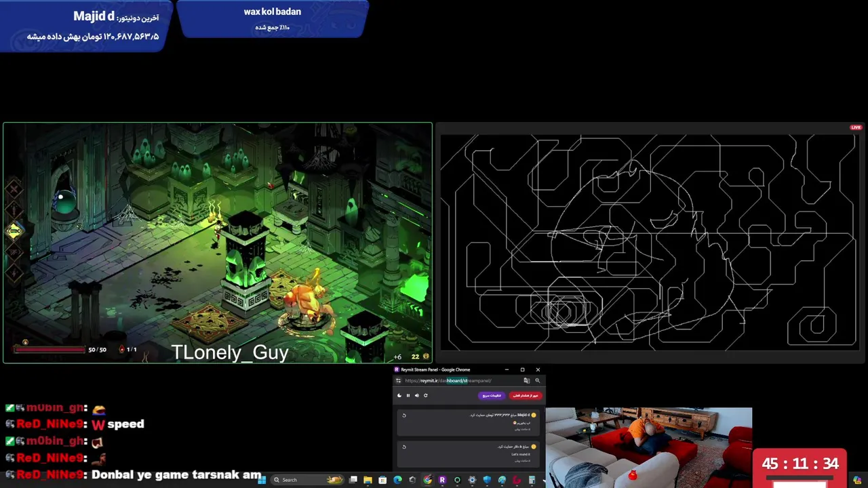The image size is (868, 488).
Task: Launch Microsoft Edge from the taskbar
Action: [397, 480]
